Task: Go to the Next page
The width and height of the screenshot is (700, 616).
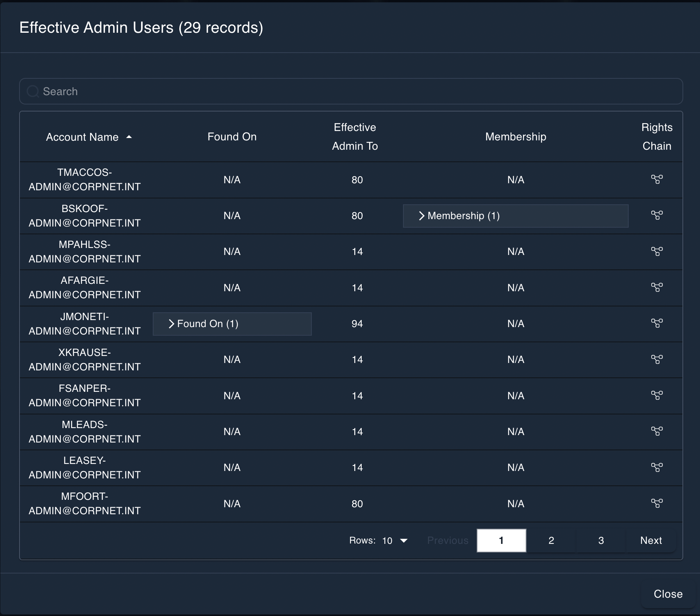Action: coord(650,540)
